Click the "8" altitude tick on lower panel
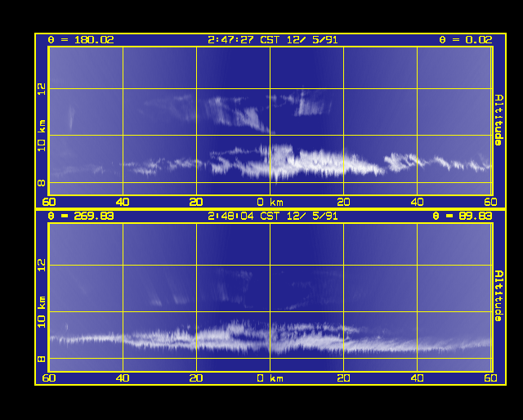This screenshot has width=523, height=420. click(x=42, y=359)
